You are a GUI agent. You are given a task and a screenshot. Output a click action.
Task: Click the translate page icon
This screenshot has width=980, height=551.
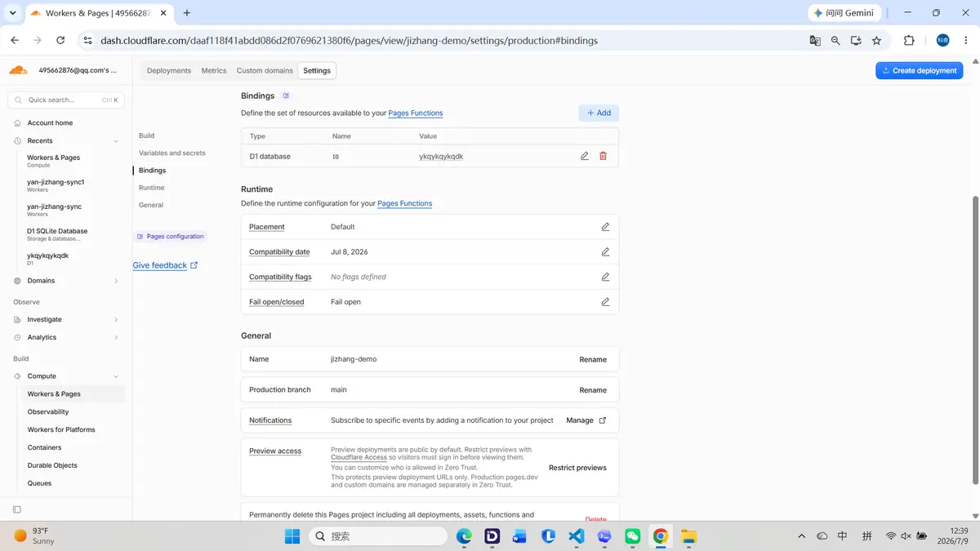(x=815, y=40)
